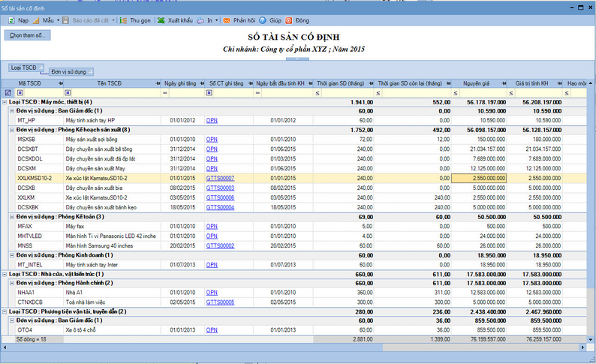Open voucher link GTTS00007
This screenshot has width=596, height=364.
(x=220, y=178)
